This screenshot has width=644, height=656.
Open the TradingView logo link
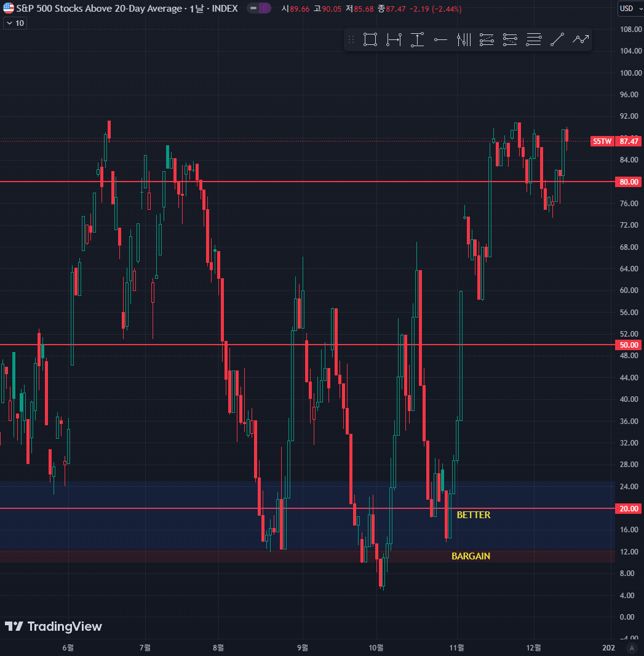click(53, 626)
